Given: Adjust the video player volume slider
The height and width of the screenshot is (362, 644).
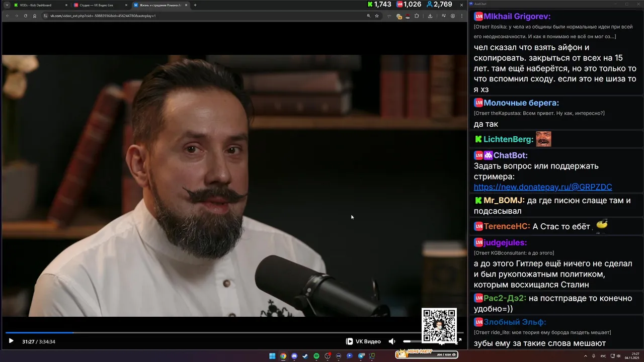Looking at the screenshot, I should pyautogui.click(x=413, y=341).
